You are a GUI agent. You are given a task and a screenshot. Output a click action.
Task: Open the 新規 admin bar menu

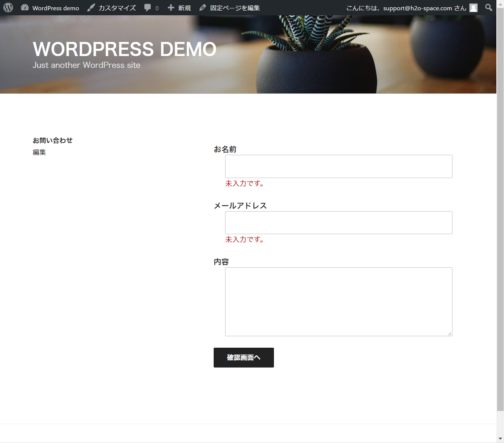184,8
